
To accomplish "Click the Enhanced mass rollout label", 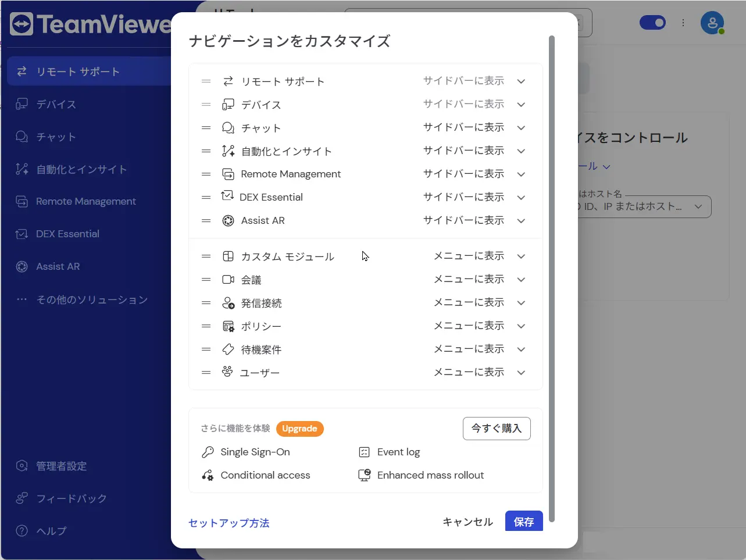I will [430, 475].
